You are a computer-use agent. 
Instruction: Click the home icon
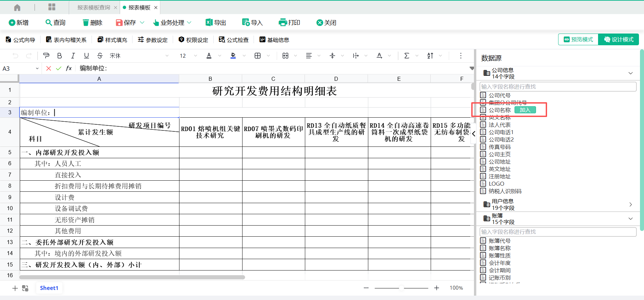pyautogui.click(x=17, y=7)
